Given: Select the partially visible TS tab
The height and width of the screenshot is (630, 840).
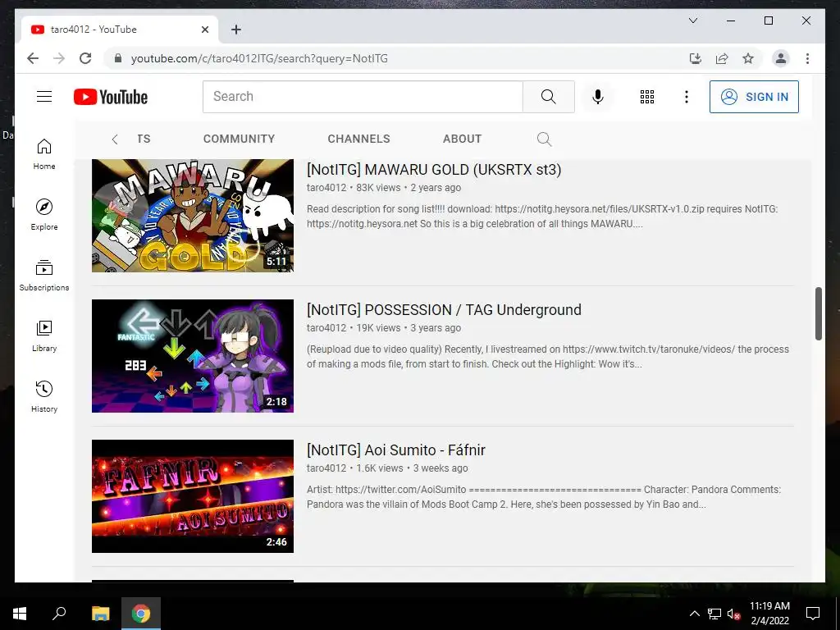Looking at the screenshot, I should coord(144,139).
